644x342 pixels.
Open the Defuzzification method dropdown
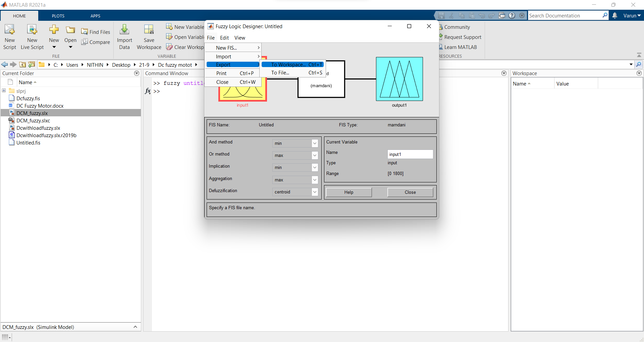pos(295,192)
